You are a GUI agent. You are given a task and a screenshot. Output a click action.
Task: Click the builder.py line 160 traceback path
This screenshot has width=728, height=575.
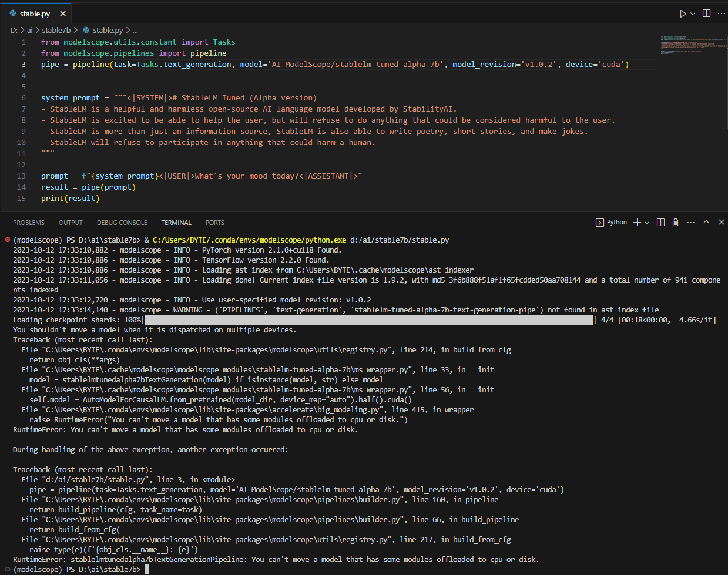coord(224,500)
